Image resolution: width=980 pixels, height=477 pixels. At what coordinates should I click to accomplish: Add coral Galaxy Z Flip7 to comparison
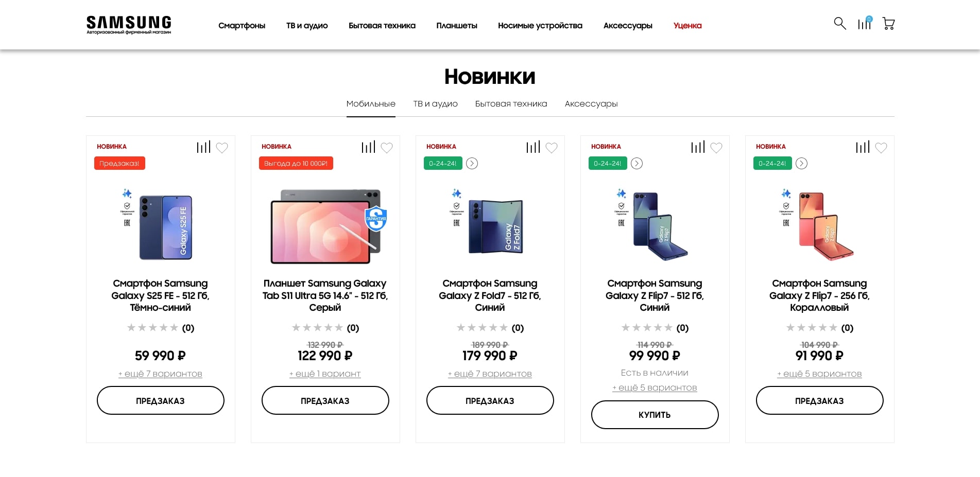863,148
